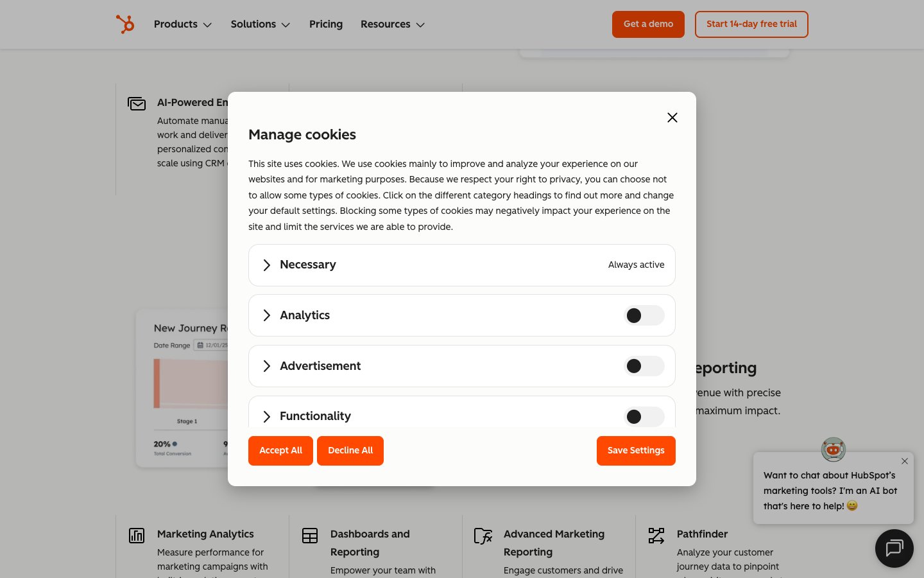Close the Manage cookies dialog

coord(672,118)
